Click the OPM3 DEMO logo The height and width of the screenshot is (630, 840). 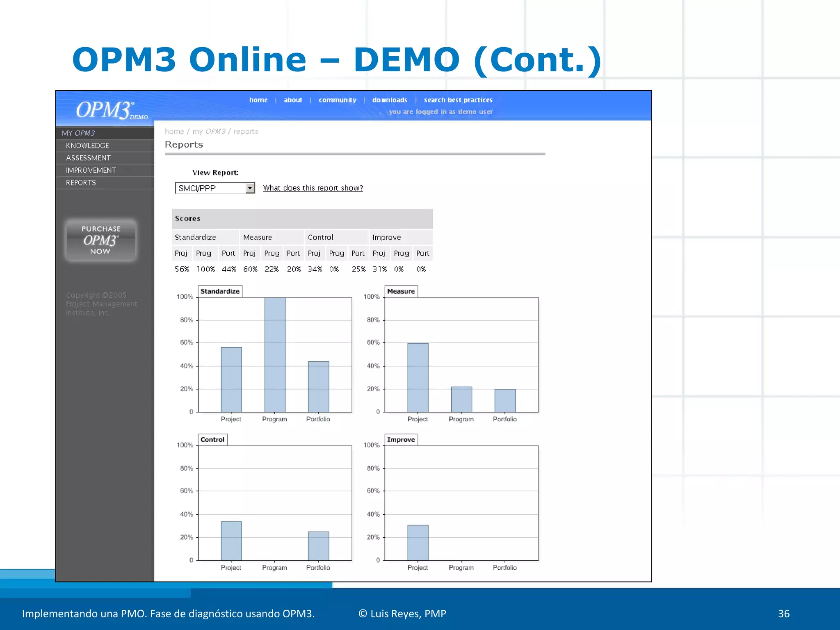coord(112,110)
